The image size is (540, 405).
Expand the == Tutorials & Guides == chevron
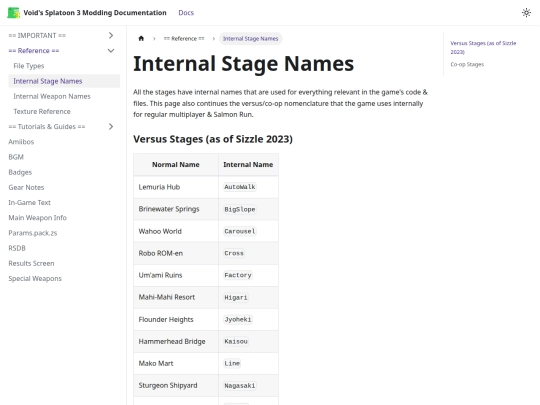(x=111, y=126)
